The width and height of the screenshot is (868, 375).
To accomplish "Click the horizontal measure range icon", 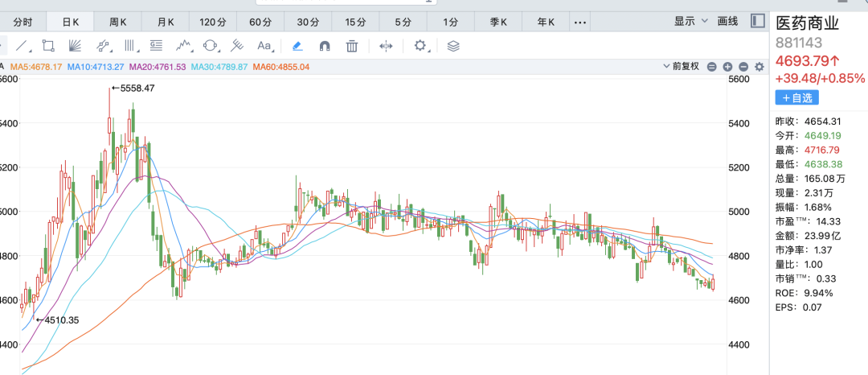I will click(x=386, y=45).
